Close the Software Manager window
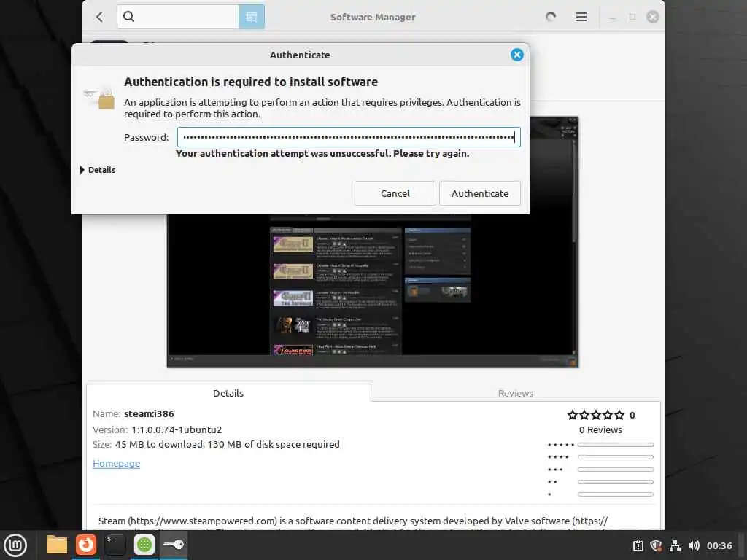 (x=653, y=17)
